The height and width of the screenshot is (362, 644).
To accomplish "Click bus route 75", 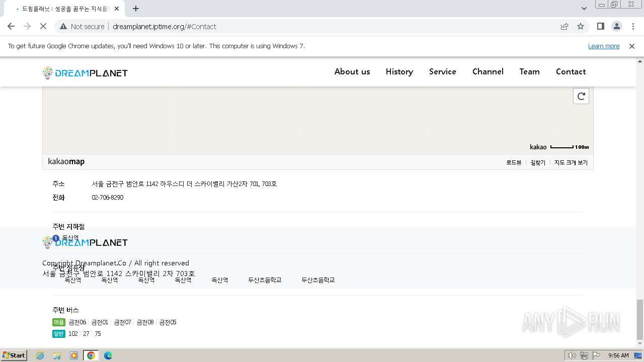I will pyautogui.click(x=98, y=333).
